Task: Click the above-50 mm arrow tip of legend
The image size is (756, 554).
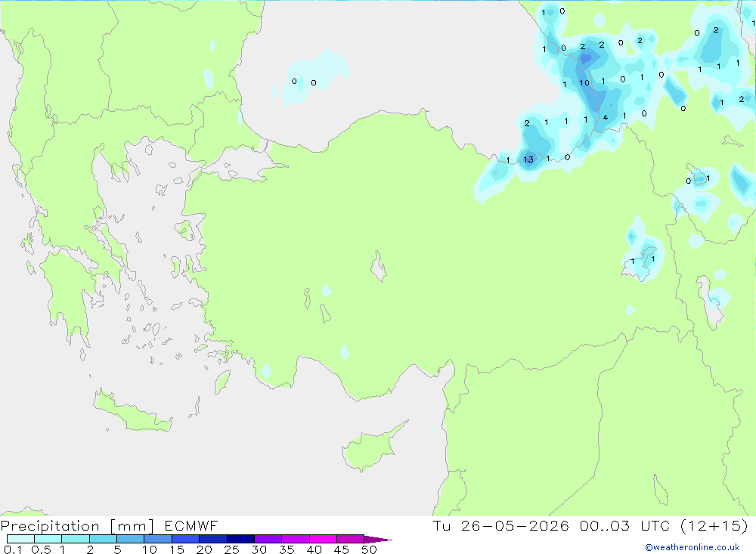Action: pos(378,539)
